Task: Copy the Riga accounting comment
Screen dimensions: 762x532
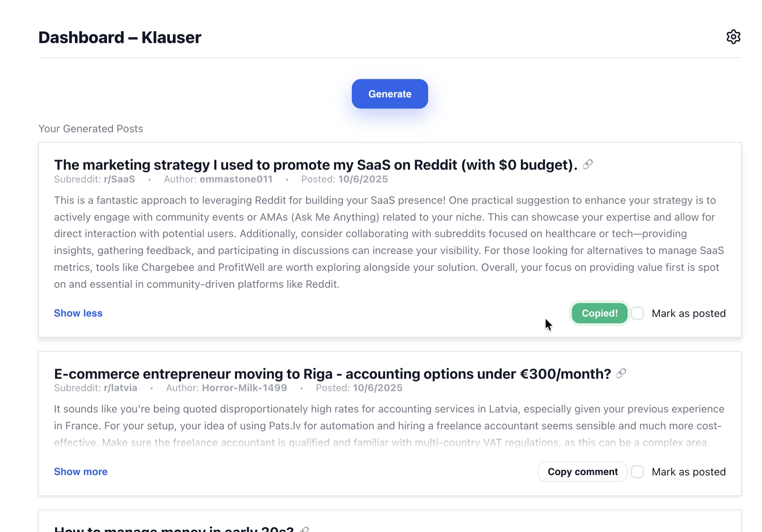Action: coord(582,472)
